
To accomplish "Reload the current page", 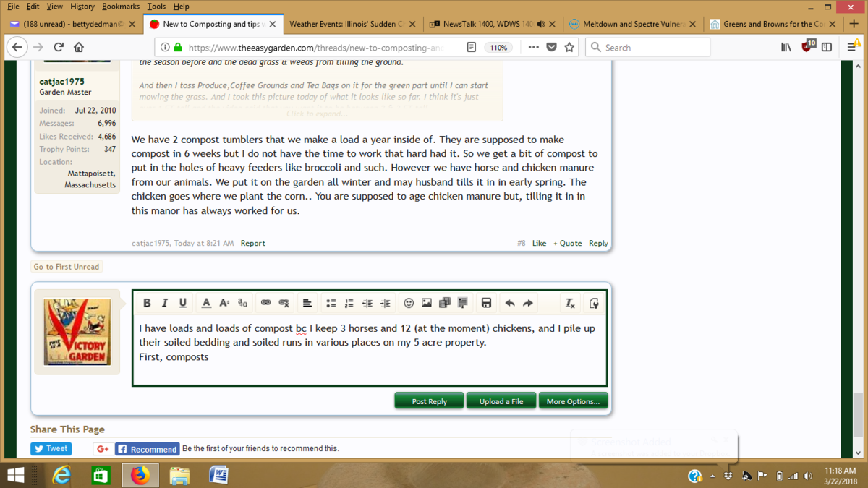I will (59, 48).
